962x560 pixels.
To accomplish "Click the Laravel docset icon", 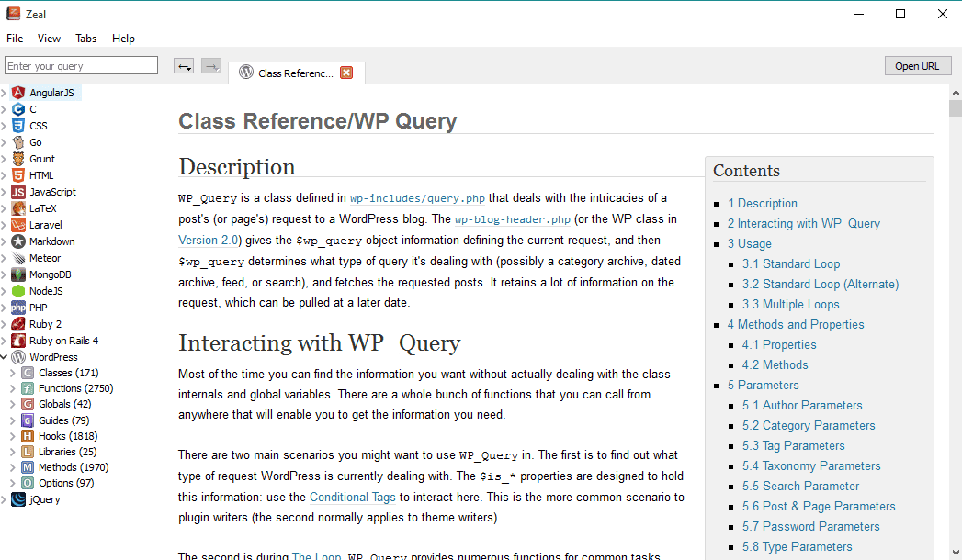I will coord(18,225).
